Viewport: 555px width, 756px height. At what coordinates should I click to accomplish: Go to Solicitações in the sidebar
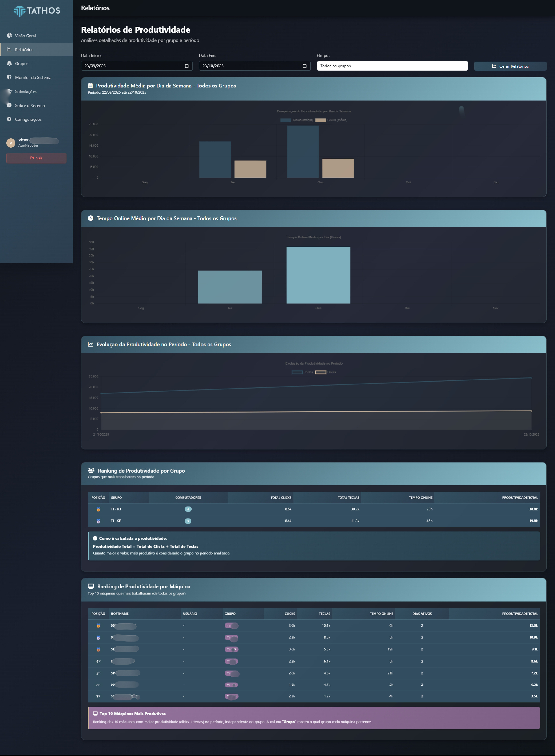point(26,91)
